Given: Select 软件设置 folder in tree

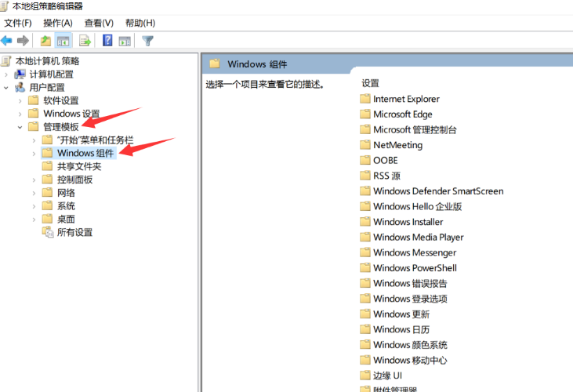Looking at the screenshot, I should pyautogui.click(x=60, y=101).
